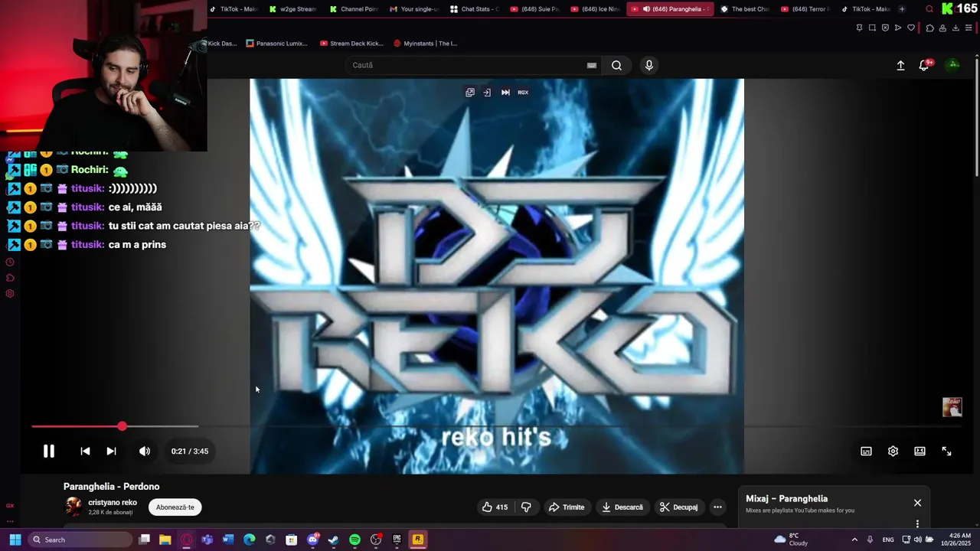The height and width of the screenshot is (551, 980).
Task: Click the browser heart bookmark icon
Action: (911, 28)
